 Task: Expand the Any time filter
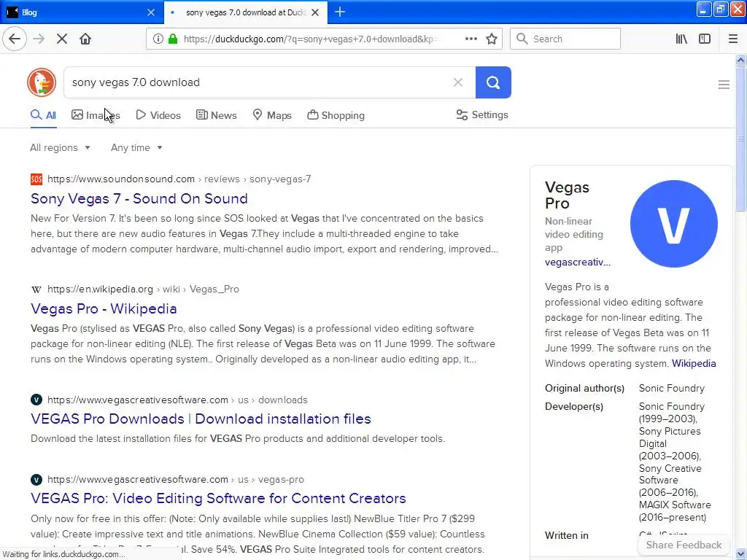(136, 147)
